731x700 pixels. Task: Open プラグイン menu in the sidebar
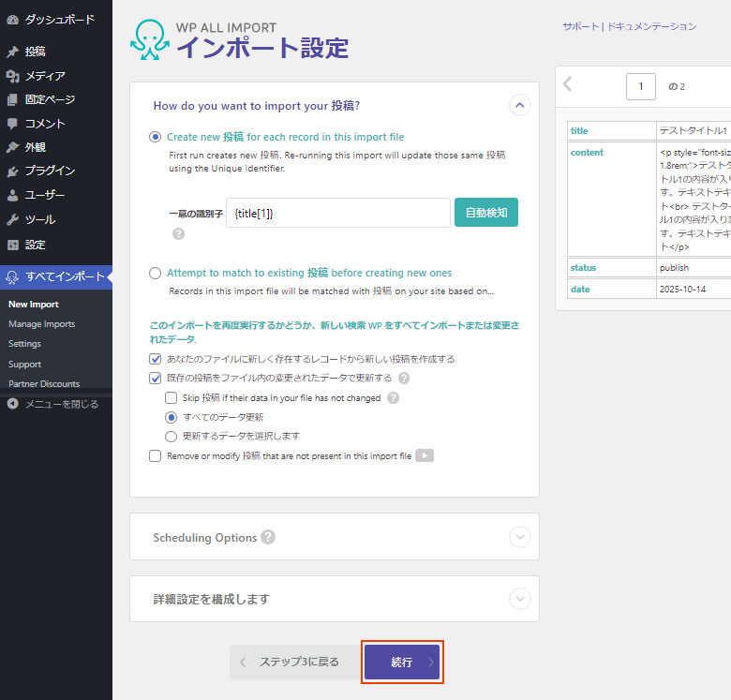click(49, 171)
